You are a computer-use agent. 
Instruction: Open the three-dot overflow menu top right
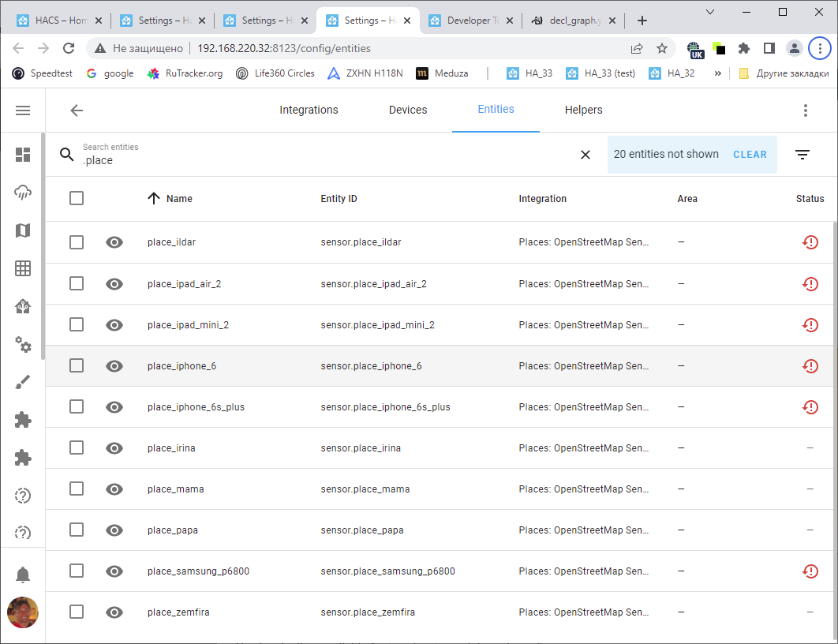pos(805,110)
